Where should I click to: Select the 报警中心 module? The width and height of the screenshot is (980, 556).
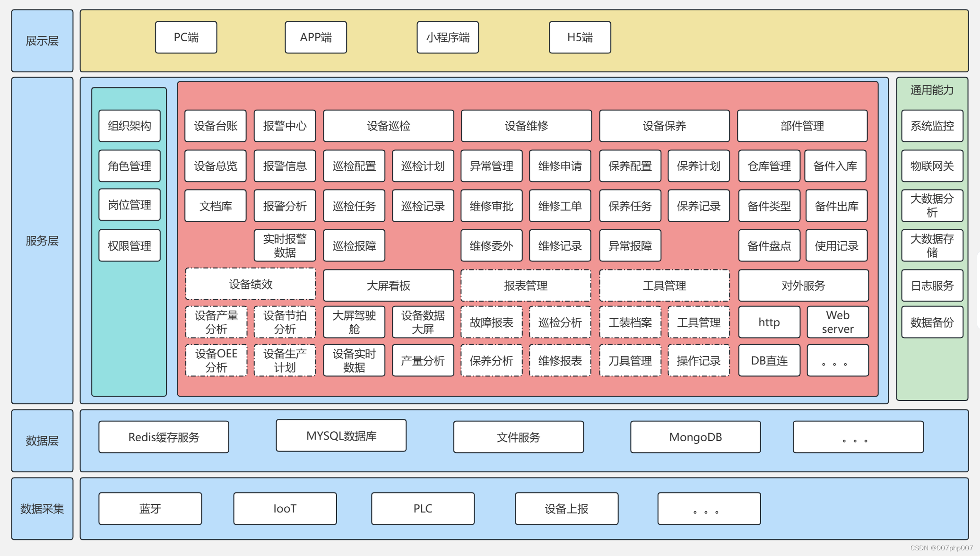[285, 126]
